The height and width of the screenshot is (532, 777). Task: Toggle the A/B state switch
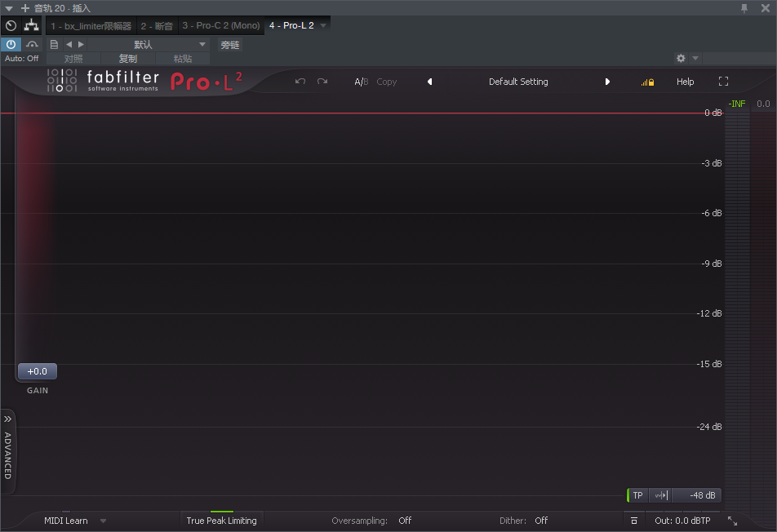(362, 82)
